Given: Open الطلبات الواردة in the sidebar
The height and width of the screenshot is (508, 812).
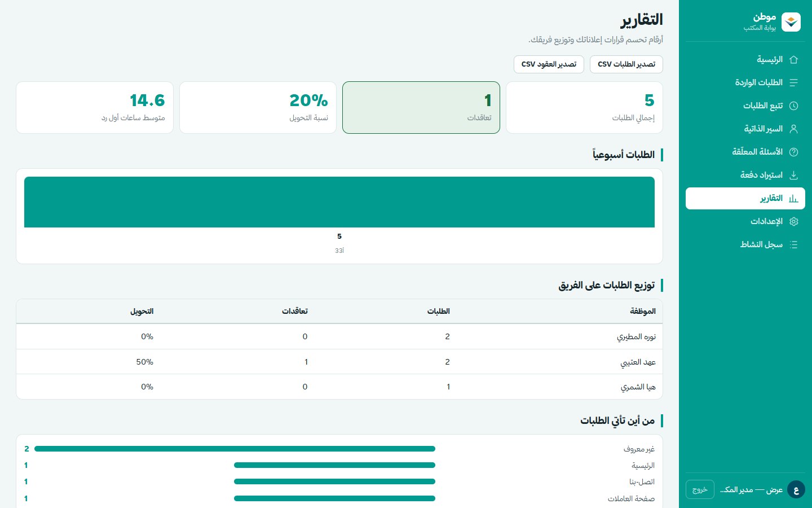Looking at the screenshot, I should (745, 82).
